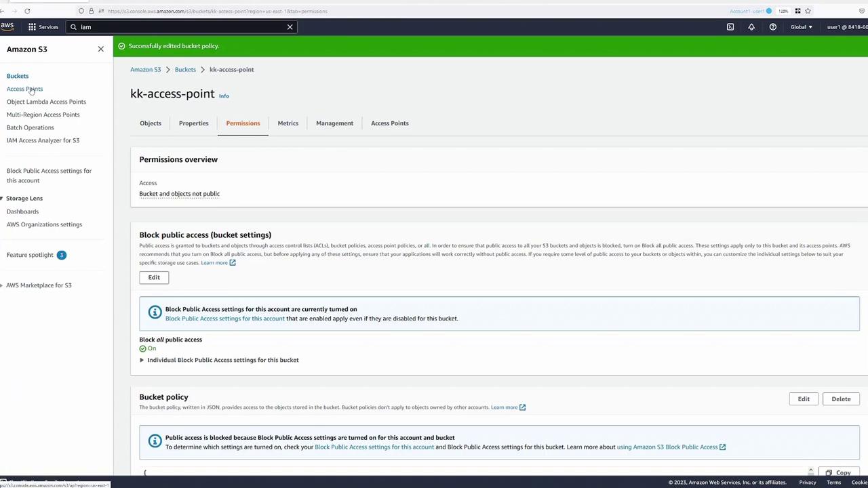
Task: Open the Services grid menu
Action: pyautogui.click(x=43, y=27)
